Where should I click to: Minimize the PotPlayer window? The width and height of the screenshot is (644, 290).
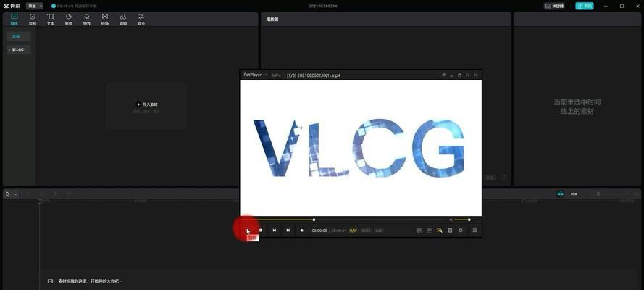point(452,75)
